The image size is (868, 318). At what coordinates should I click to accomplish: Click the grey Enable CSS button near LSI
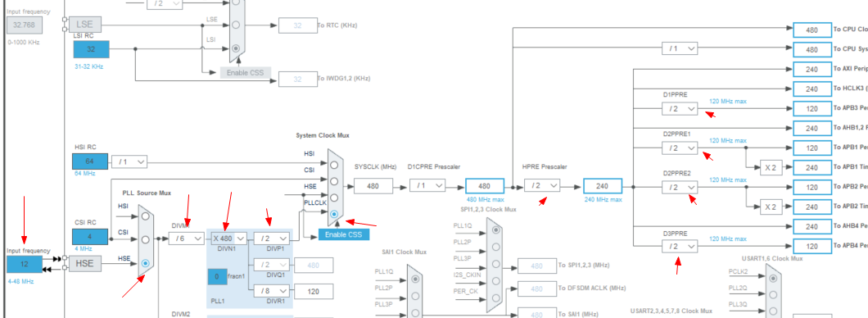point(246,73)
